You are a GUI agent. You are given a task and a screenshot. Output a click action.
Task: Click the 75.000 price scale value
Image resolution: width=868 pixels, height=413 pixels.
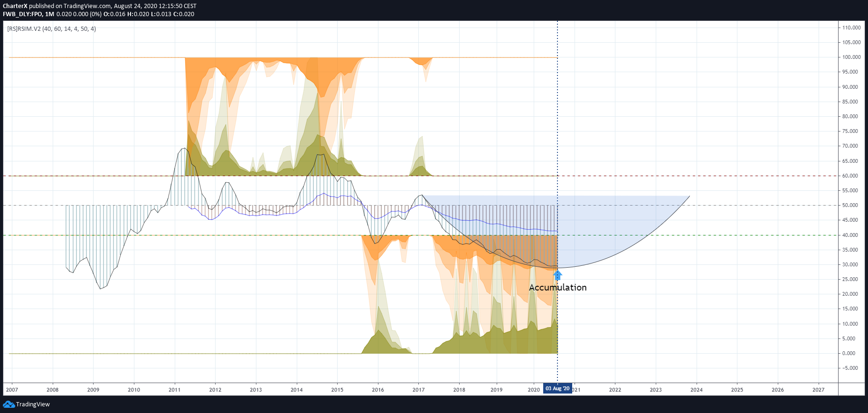tap(850, 131)
